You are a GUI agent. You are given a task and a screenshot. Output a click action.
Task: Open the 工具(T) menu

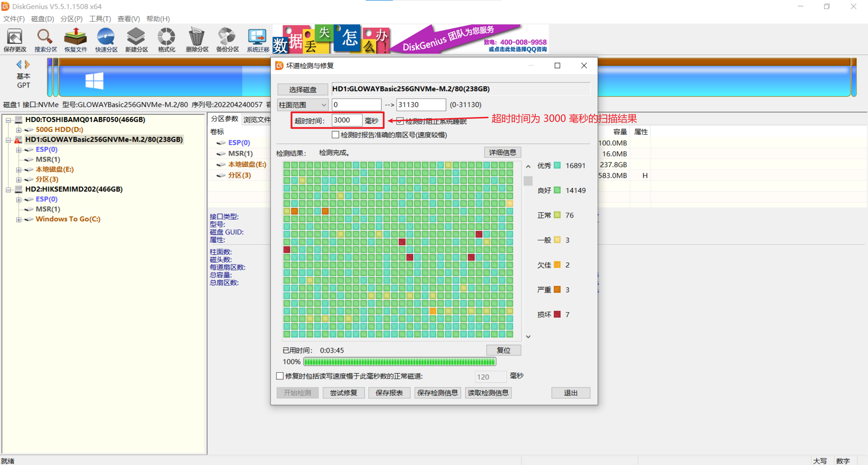(x=99, y=19)
